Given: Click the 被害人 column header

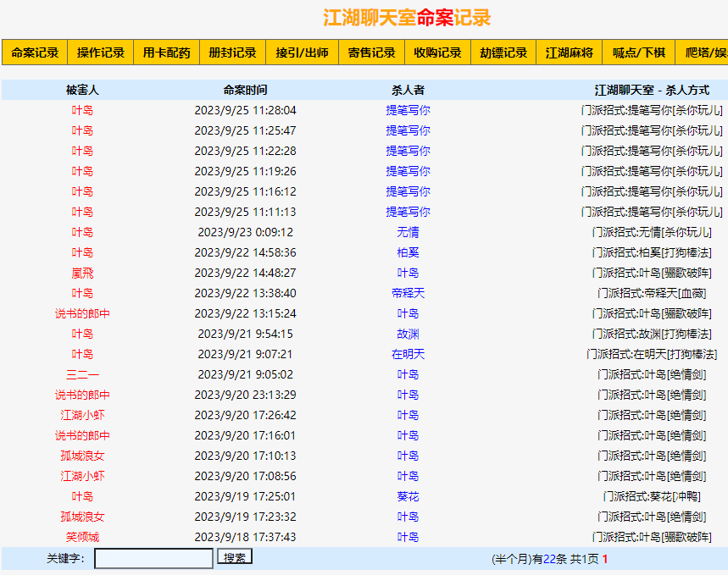Looking at the screenshot, I should 82,90.
